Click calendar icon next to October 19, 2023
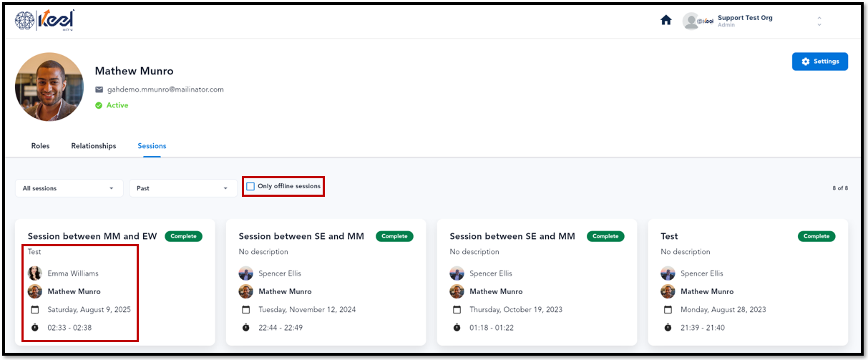Viewport: 868px width, 360px height. tap(457, 310)
